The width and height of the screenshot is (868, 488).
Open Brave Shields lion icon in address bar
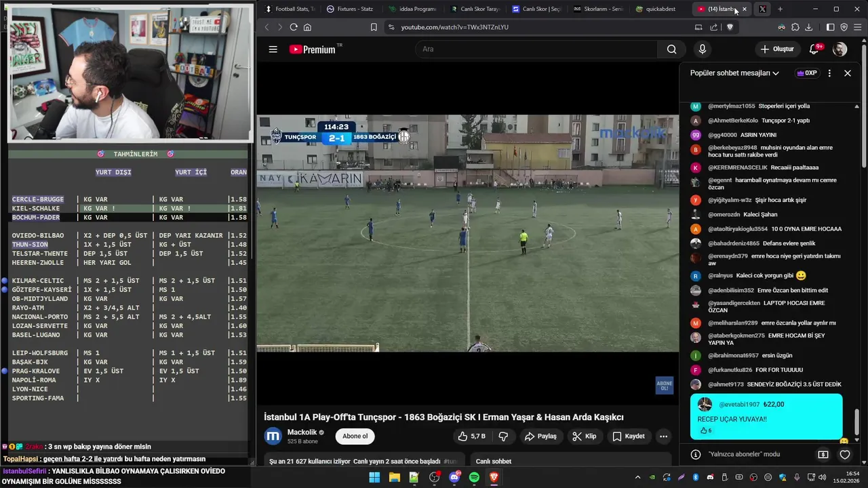point(730,27)
